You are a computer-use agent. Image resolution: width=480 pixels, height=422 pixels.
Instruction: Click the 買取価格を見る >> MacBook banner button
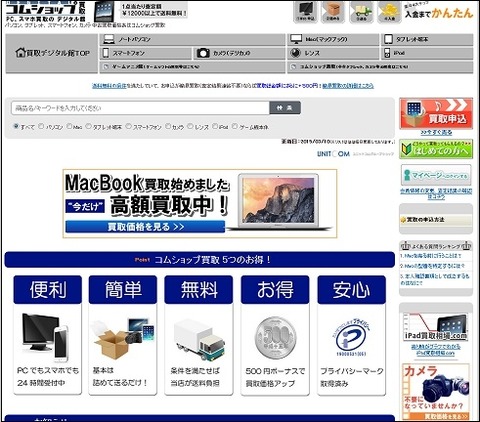coord(145,227)
